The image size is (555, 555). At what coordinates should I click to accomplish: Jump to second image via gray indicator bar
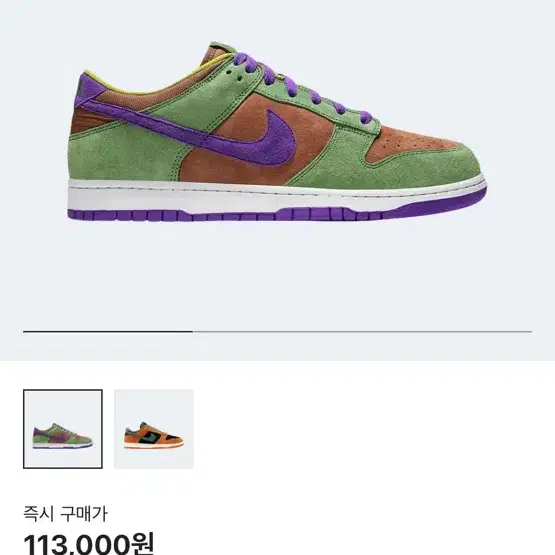[x=362, y=332]
